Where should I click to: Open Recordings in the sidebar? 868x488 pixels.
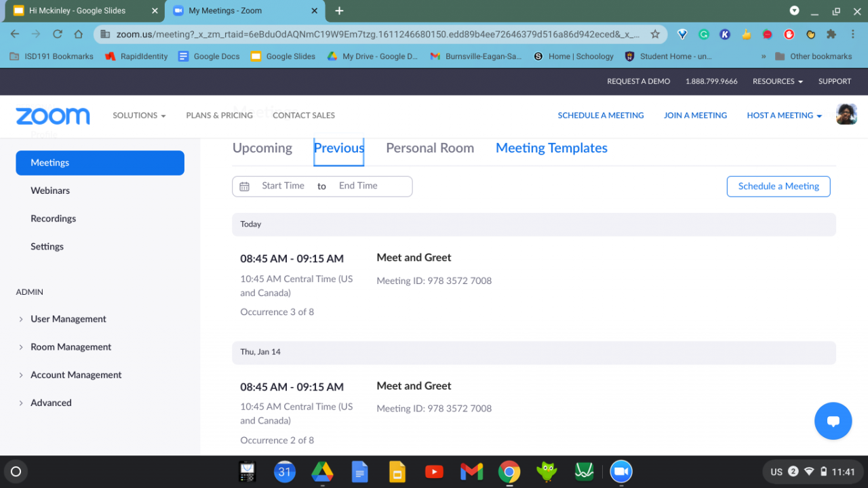[53, 218]
